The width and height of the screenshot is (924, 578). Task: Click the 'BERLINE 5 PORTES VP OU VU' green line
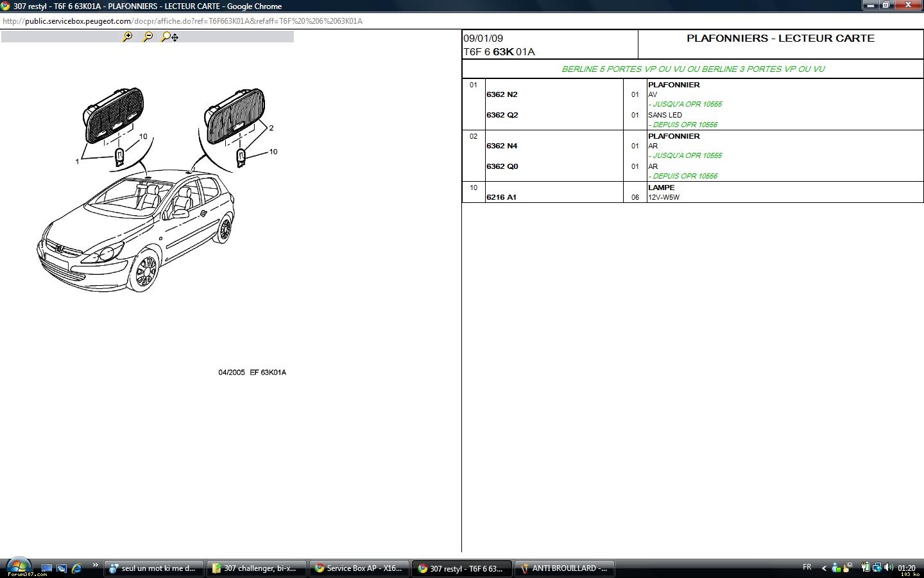click(x=693, y=69)
